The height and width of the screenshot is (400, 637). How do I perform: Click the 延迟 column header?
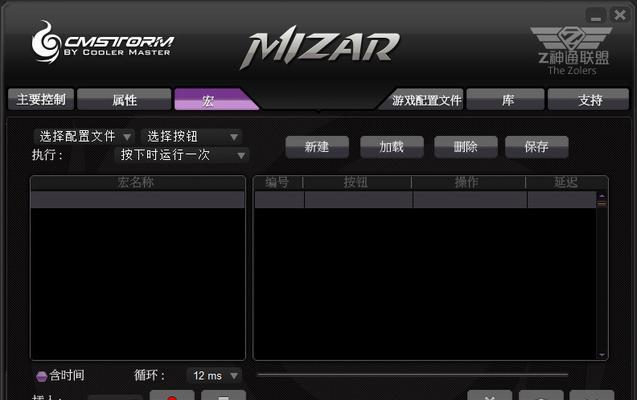pyautogui.click(x=566, y=183)
